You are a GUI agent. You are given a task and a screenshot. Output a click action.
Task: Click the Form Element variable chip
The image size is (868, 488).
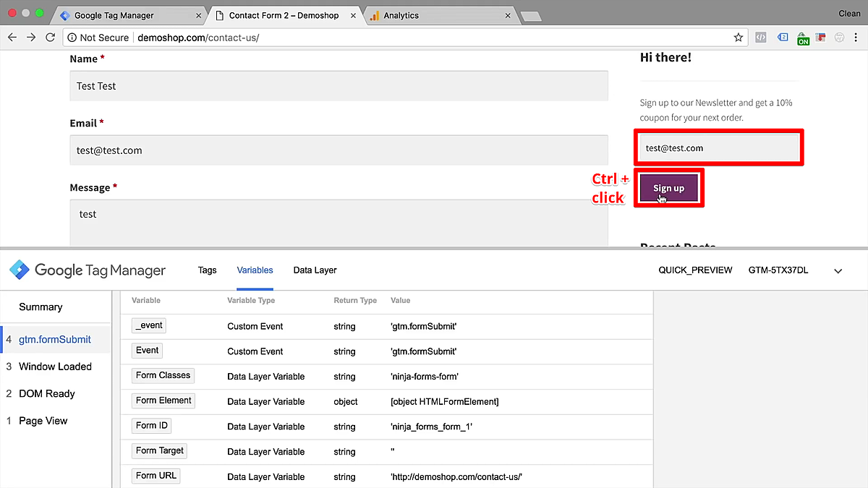[163, 401]
